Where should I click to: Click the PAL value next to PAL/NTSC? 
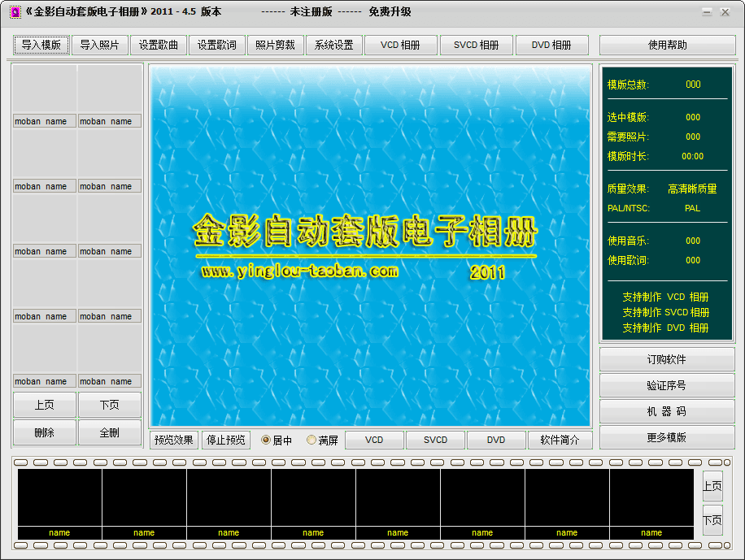pyautogui.click(x=692, y=208)
